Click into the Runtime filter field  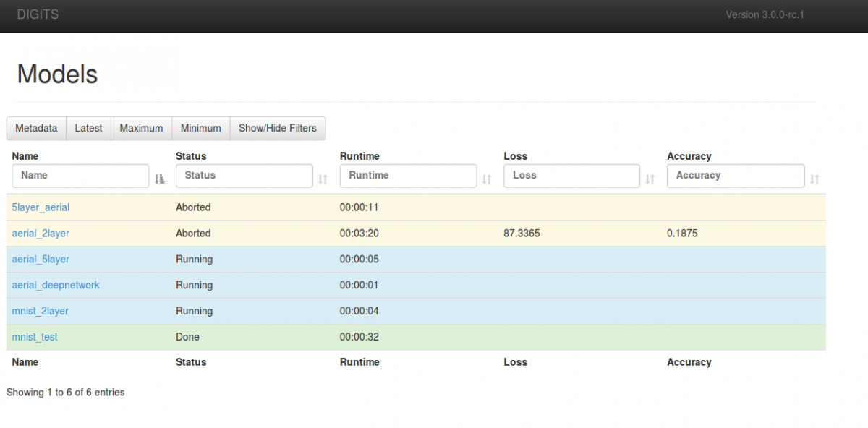coord(408,176)
